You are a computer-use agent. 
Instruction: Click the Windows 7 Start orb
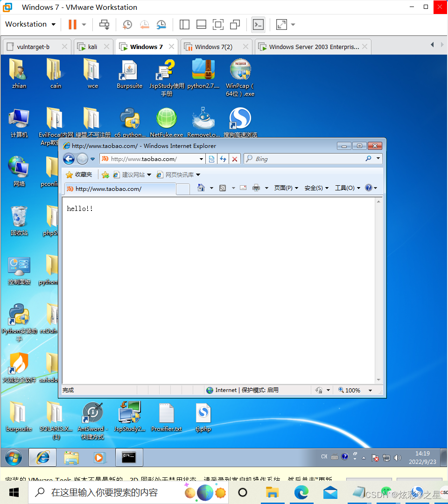[14, 457]
